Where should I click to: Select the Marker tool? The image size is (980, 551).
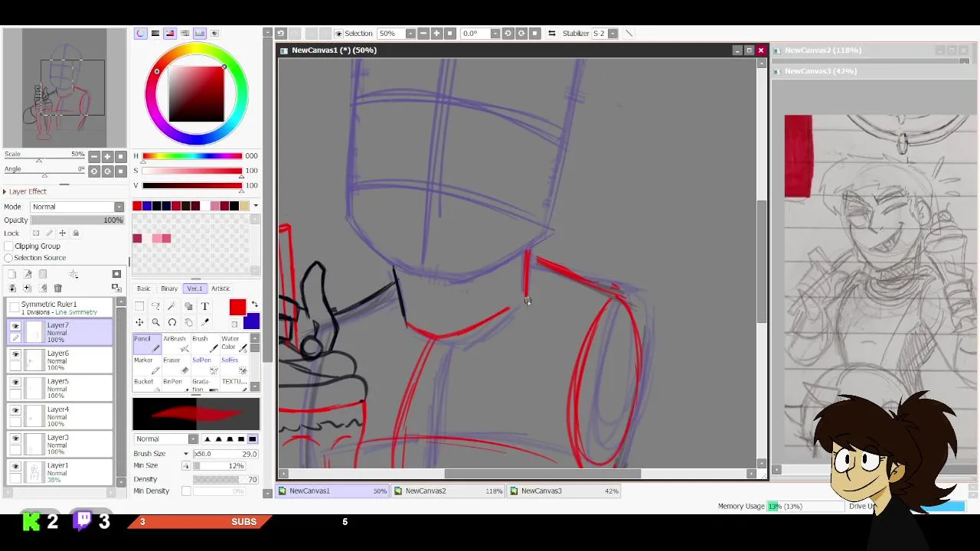click(x=147, y=365)
